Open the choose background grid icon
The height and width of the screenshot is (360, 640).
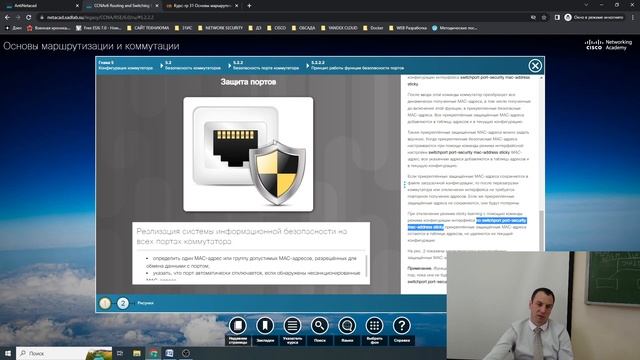[374, 326]
